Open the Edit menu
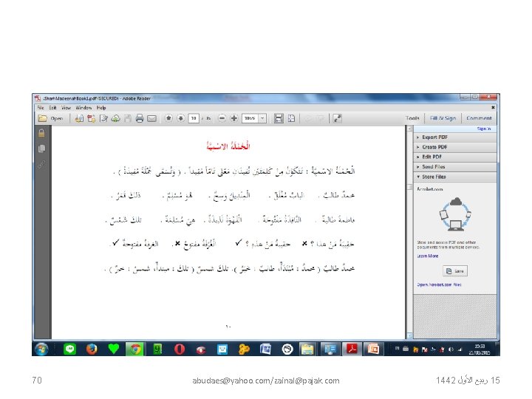The width and height of the screenshot is (532, 399). (x=52, y=108)
